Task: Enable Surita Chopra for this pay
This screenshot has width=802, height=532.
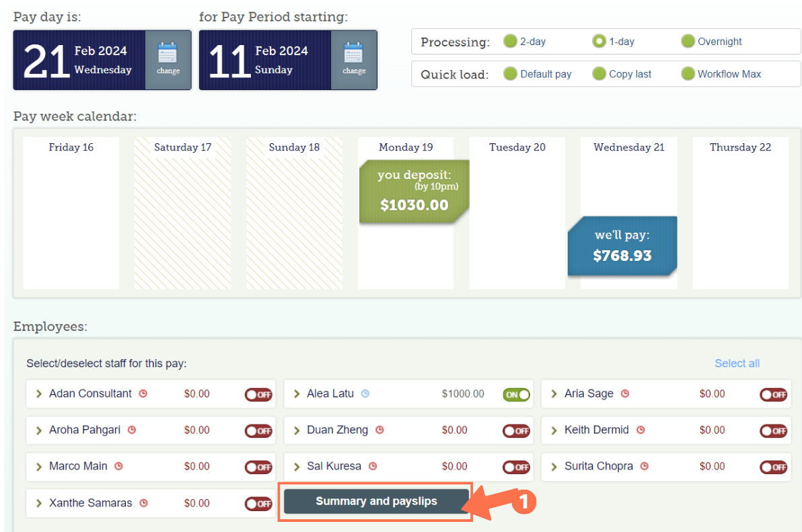Action: (772, 467)
